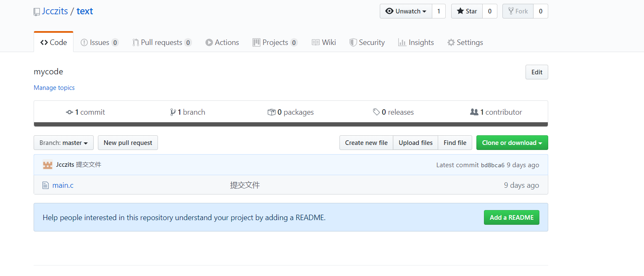View the 1 branch link
This screenshot has width=644, height=276.
tap(188, 112)
